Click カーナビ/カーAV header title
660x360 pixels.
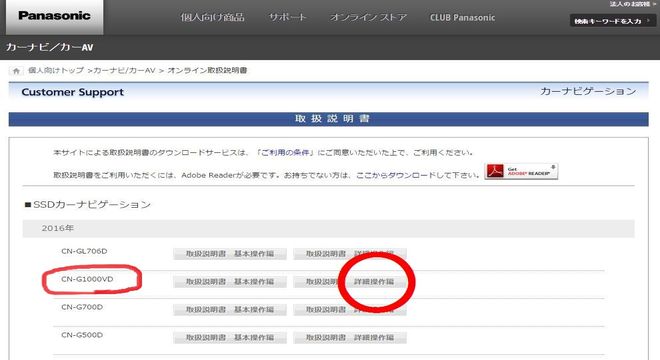click(x=50, y=48)
